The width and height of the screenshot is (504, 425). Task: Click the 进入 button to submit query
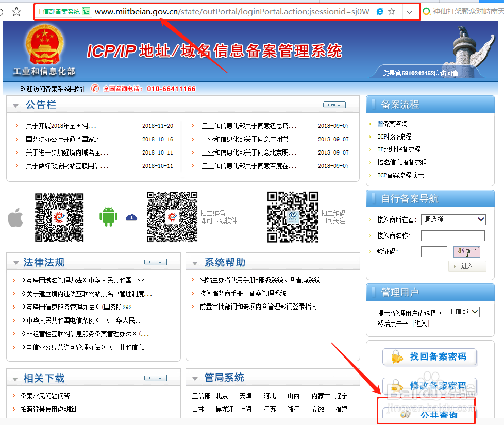467,266
